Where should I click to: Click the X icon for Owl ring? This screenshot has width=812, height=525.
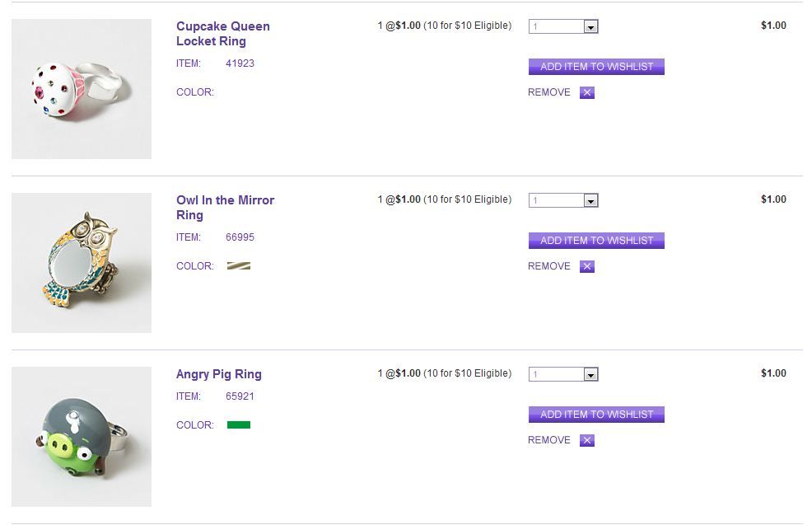pos(586,266)
